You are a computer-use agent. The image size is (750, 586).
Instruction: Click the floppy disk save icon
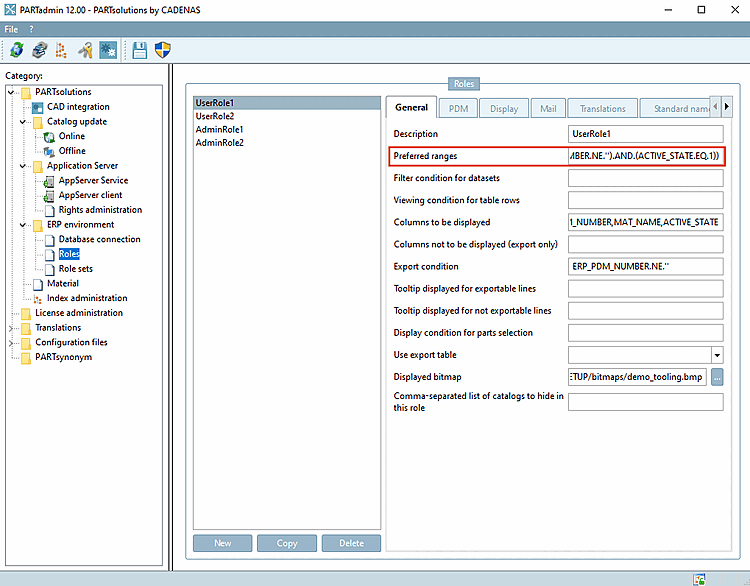[140, 50]
